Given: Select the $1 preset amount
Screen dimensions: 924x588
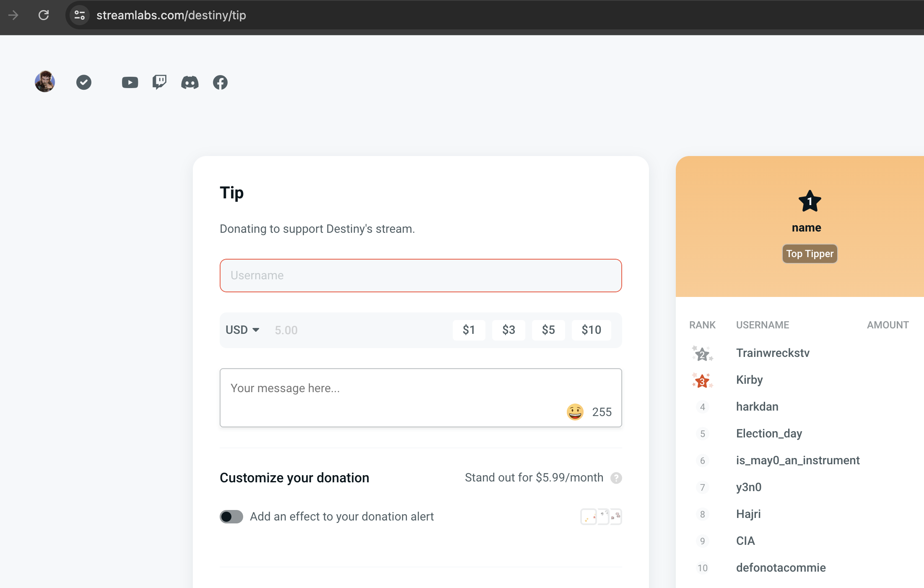Looking at the screenshot, I should tap(469, 330).
